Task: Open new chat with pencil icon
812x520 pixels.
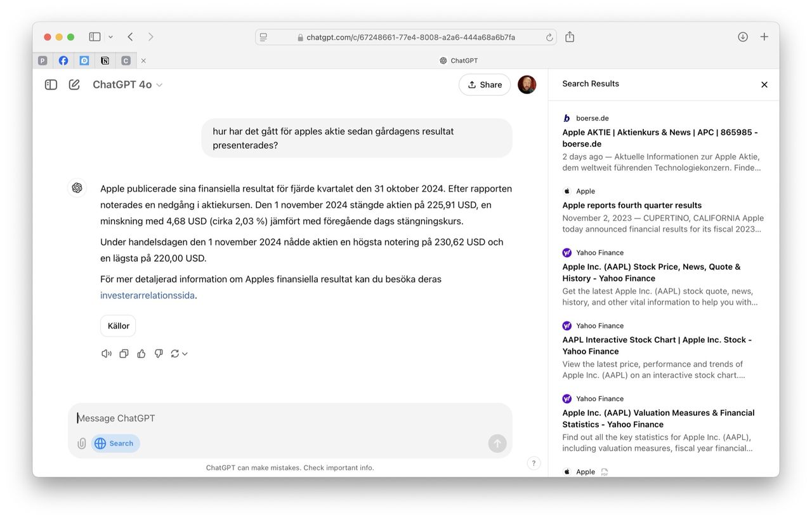Action: tap(74, 84)
